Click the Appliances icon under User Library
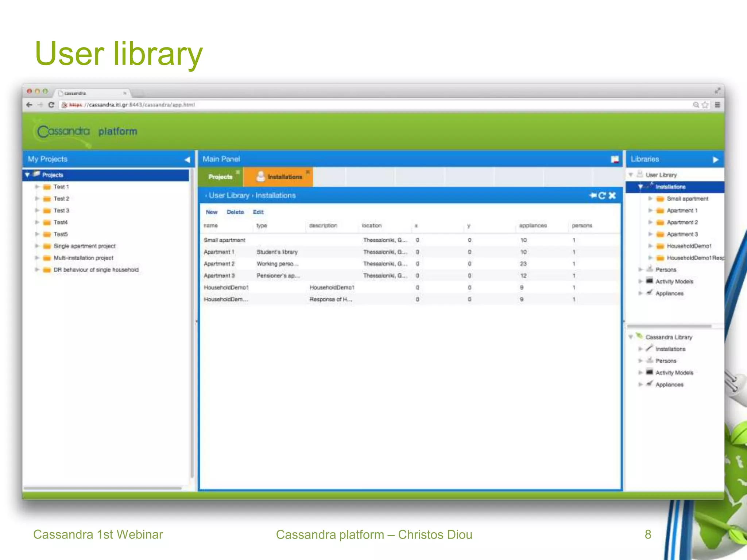The image size is (747, 560). (x=649, y=293)
